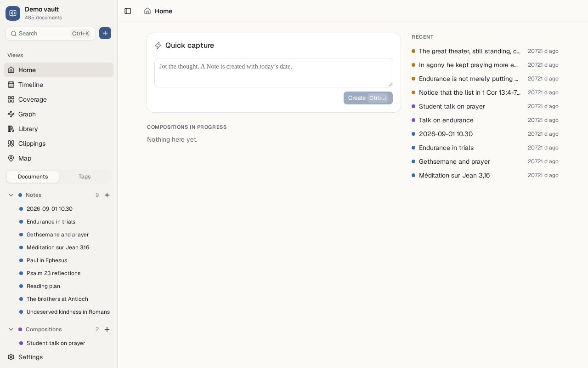The width and height of the screenshot is (588, 368).
Task: Click the Settings gear icon
Action: click(x=11, y=357)
